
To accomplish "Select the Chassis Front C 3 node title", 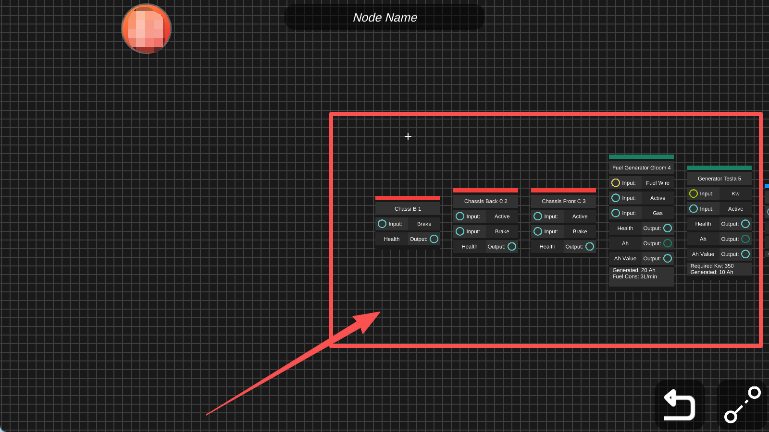I will pyautogui.click(x=563, y=201).
